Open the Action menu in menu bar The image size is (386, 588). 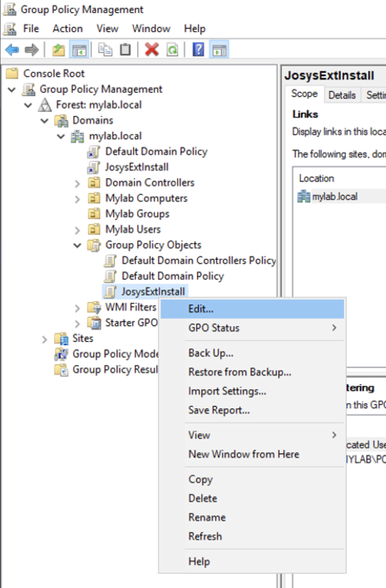[x=67, y=29]
